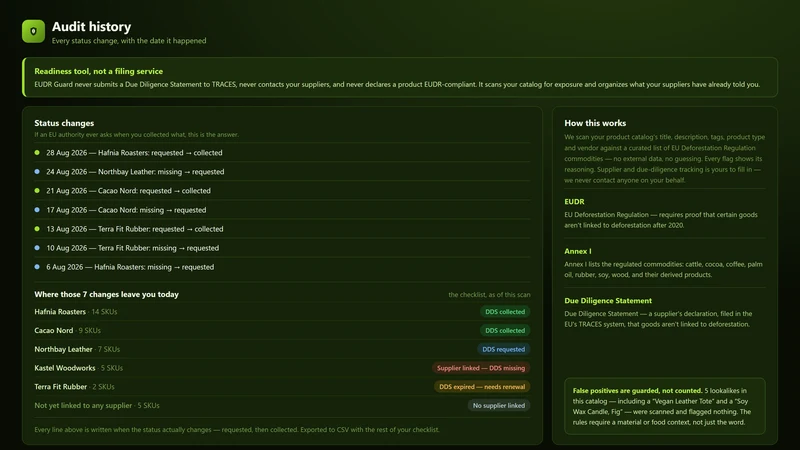
Task: Open the Hafnia Roasters supplier row
Action: coord(282,312)
